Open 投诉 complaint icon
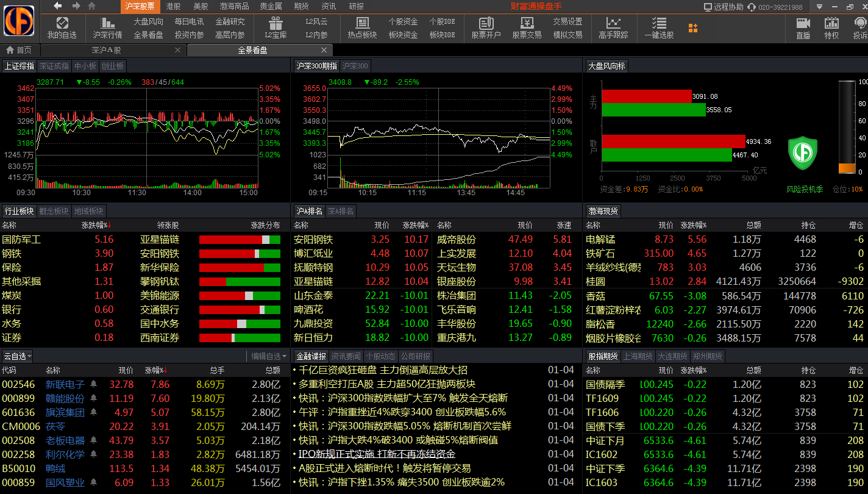Viewport: 868px width, 494px height. point(860,24)
